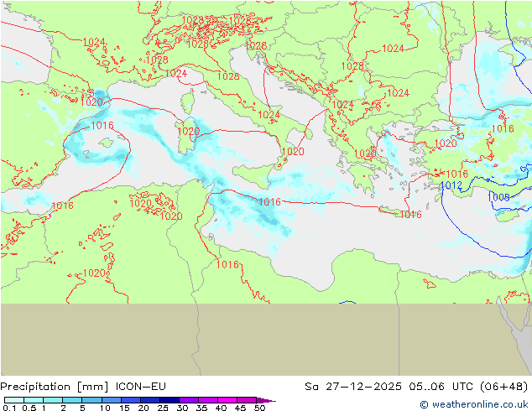Image resolution: width=532 pixels, height=411 pixels.
Task: Click the 'Precipitation [mm] ICON-EU' title text
Action: (83, 387)
